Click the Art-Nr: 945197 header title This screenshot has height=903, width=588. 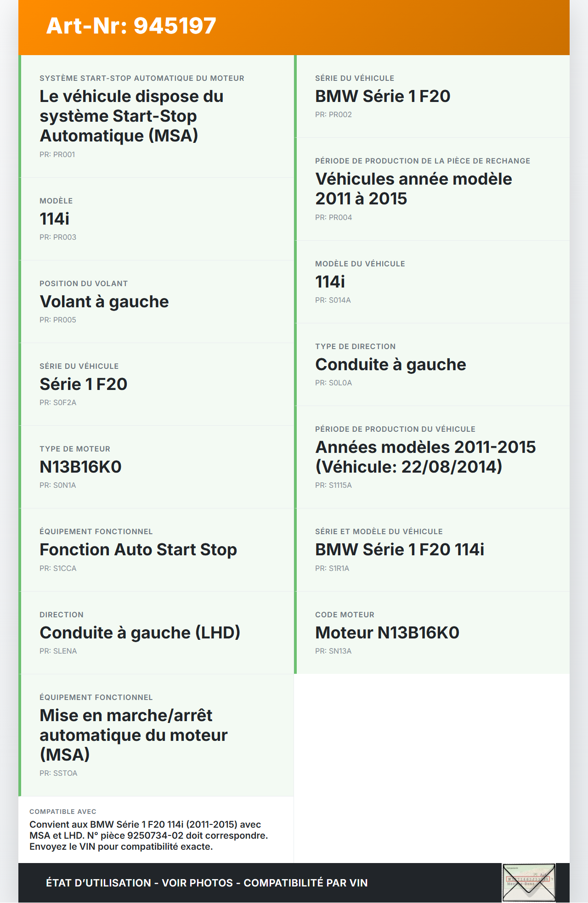click(131, 26)
